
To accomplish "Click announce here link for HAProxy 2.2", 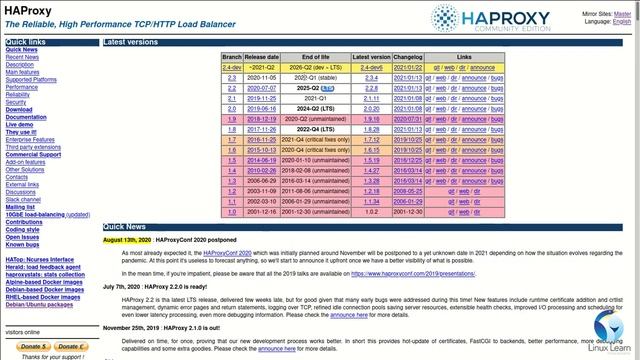I will [349, 315].
